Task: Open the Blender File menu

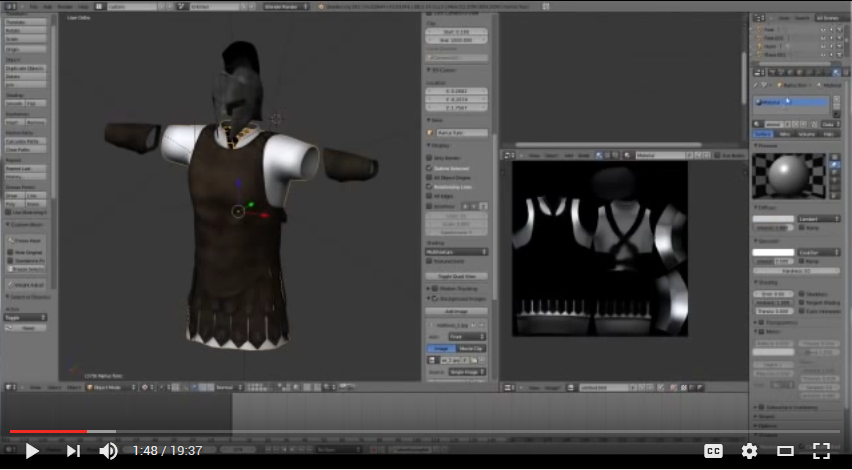Action: pos(34,7)
